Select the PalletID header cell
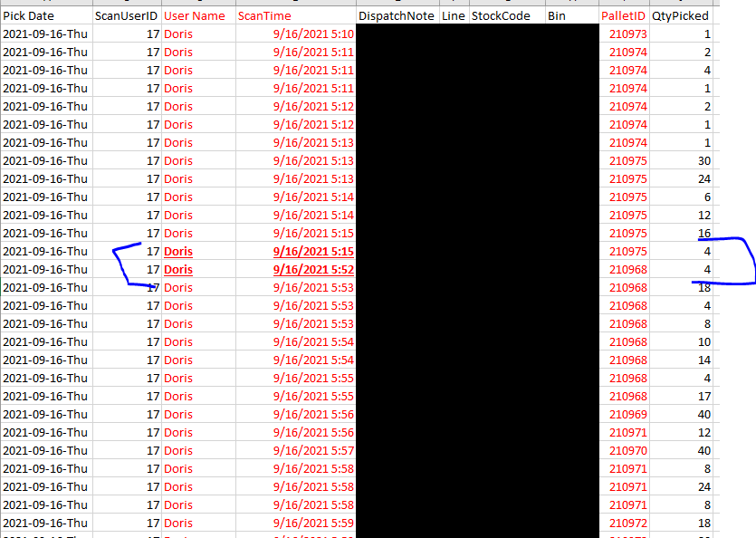 (x=625, y=16)
